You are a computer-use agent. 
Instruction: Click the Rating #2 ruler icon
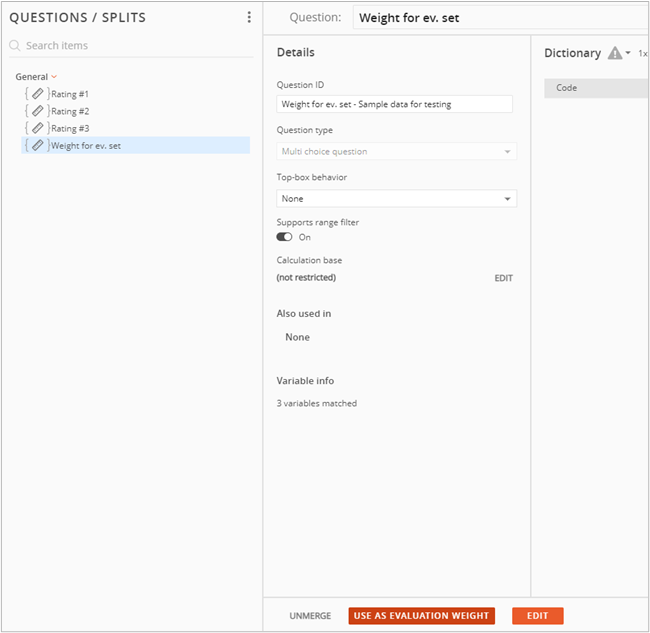click(37, 111)
